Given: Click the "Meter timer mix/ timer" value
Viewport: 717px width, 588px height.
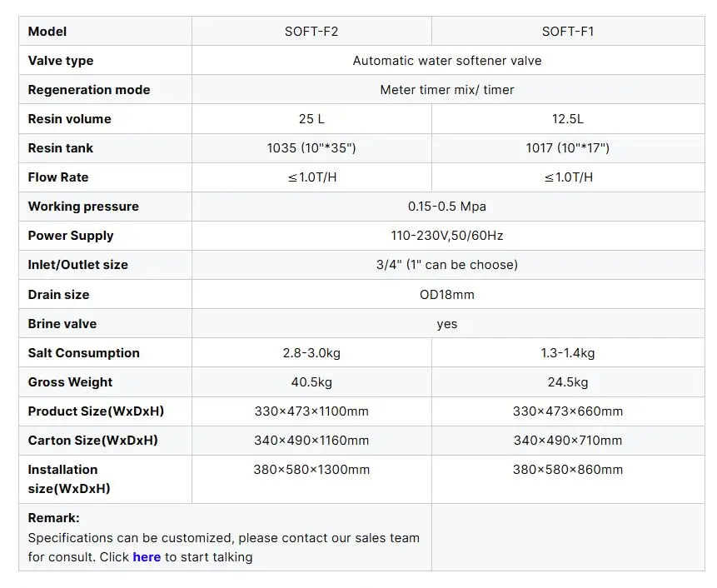Looking at the screenshot, I should coord(447,90).
